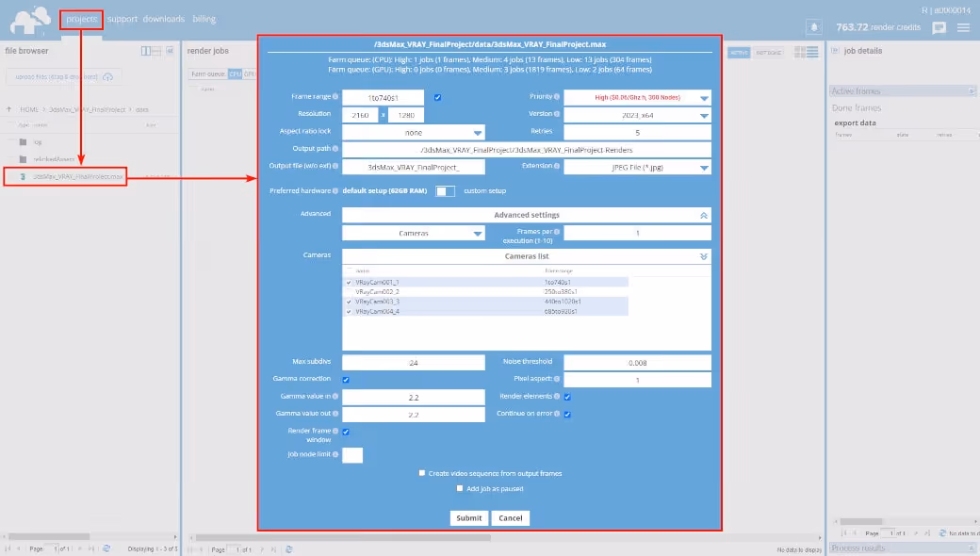Open the downloads menu
The height and width of the screenshot is (556, 980).
click(x=164, y=19)
